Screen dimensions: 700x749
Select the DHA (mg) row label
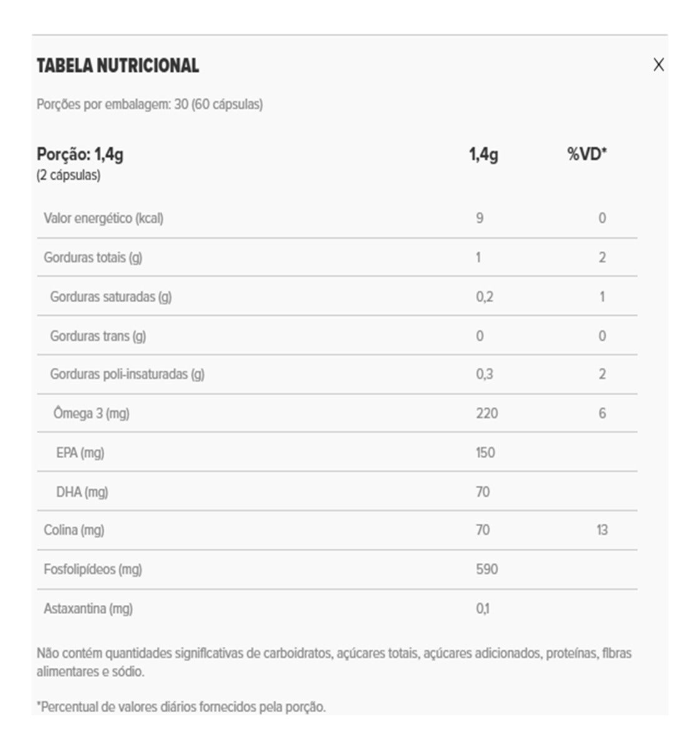82,492
